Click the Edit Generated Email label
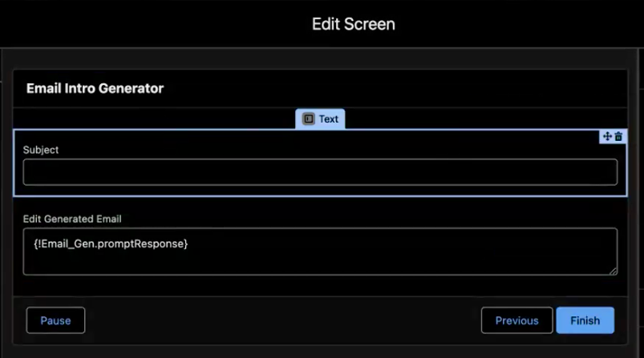Image resolution: width=644 pixels, height=358 pixels. 72,219
